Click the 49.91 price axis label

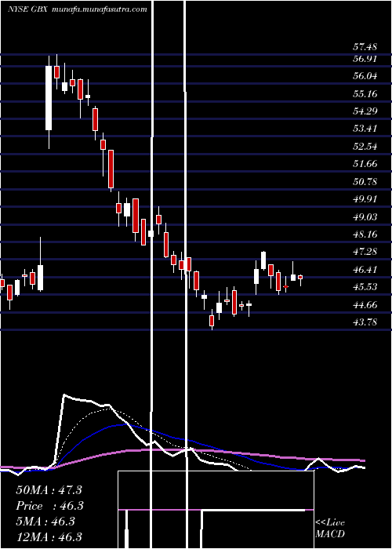(x=365, y=199)
